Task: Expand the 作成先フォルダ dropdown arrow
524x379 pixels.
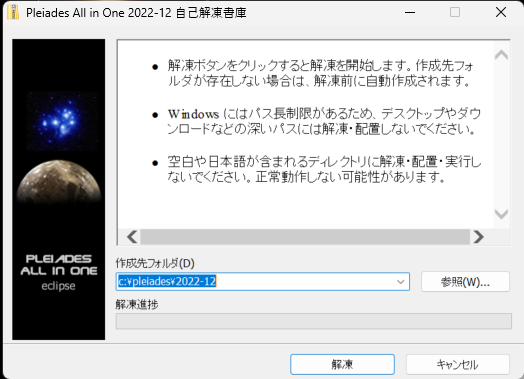Action: 400,282
